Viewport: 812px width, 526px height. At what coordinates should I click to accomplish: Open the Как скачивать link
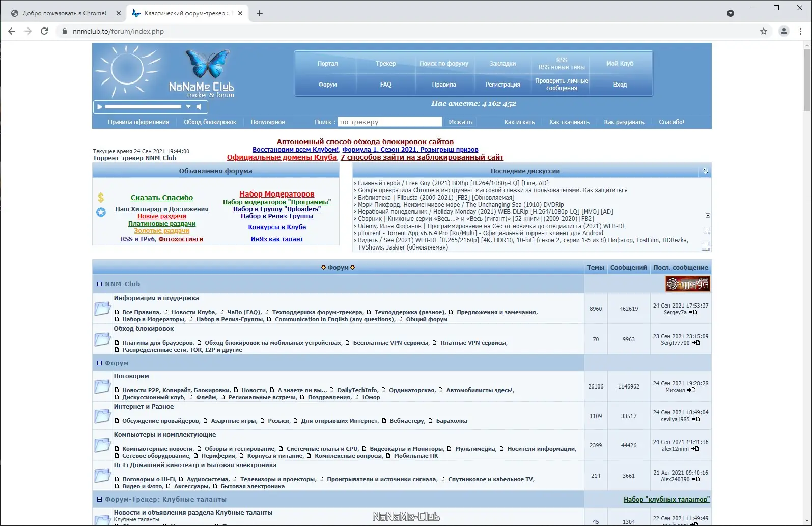click(569, 122)
